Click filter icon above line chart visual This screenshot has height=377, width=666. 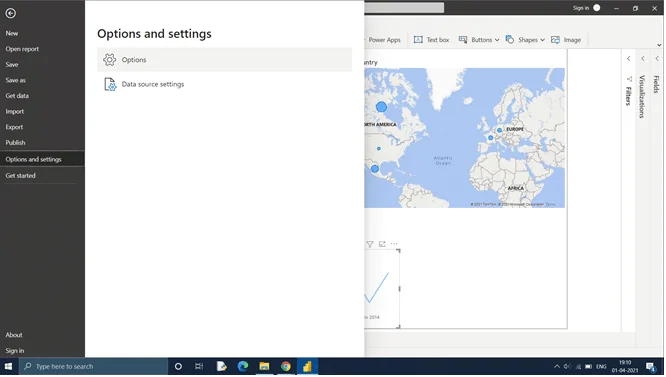[x=370, y=245]
